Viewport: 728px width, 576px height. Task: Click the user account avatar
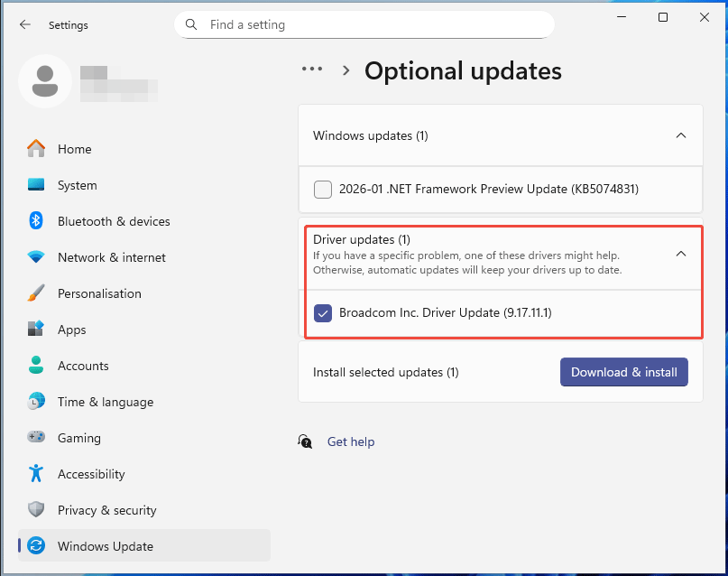(x=45, y=81)
